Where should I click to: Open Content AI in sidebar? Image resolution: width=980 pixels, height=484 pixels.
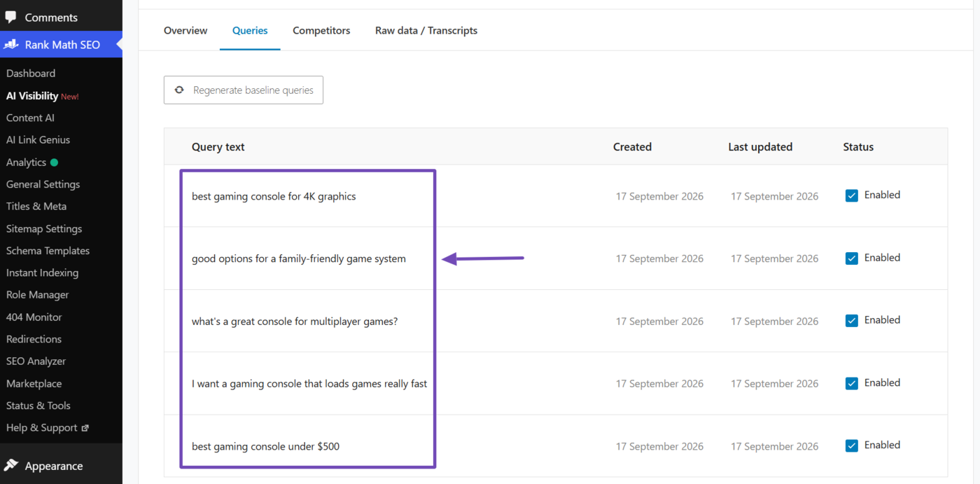(x=30, y=118)
